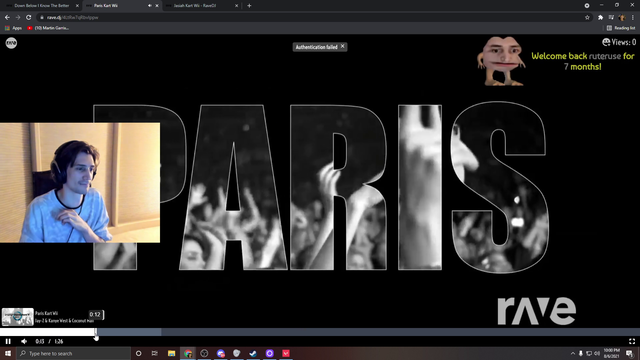Seek along the video progress bar
Viewport: 640px width, 360px height.
click(x=320, y=332)
